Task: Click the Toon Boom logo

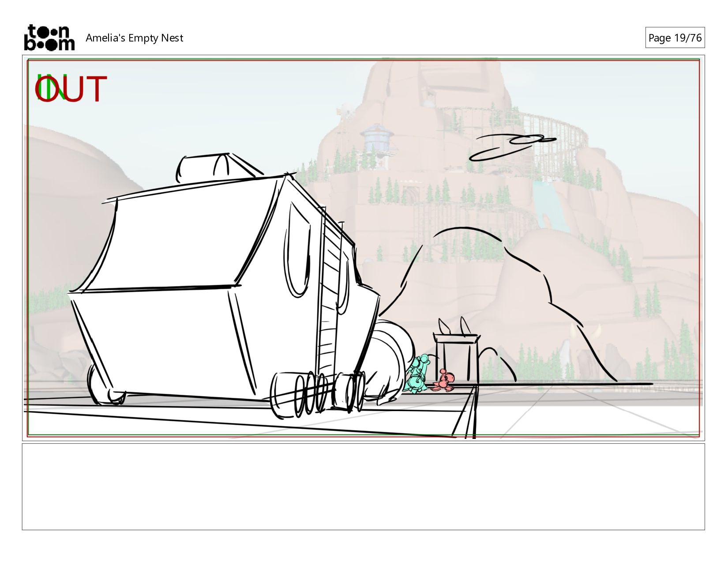Action: pos(49,38)
